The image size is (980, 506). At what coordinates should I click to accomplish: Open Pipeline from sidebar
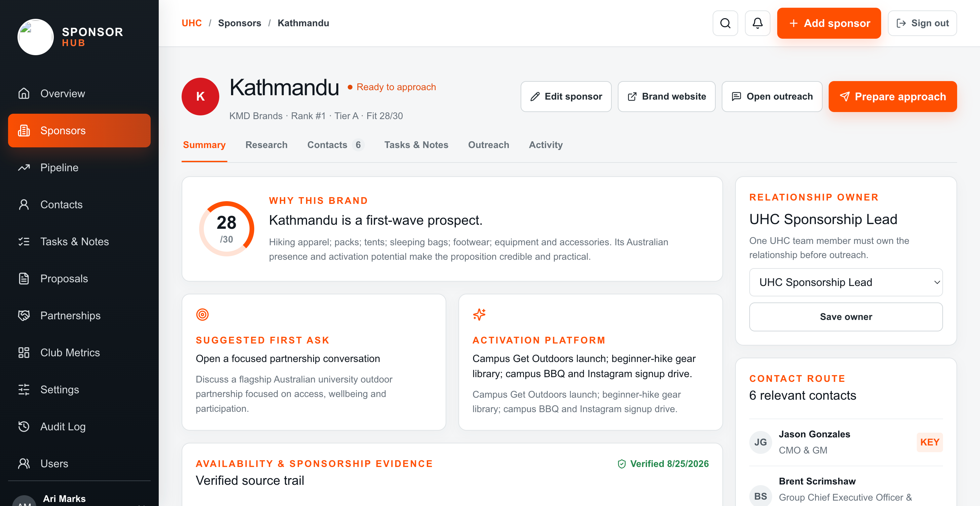point(79,168)
